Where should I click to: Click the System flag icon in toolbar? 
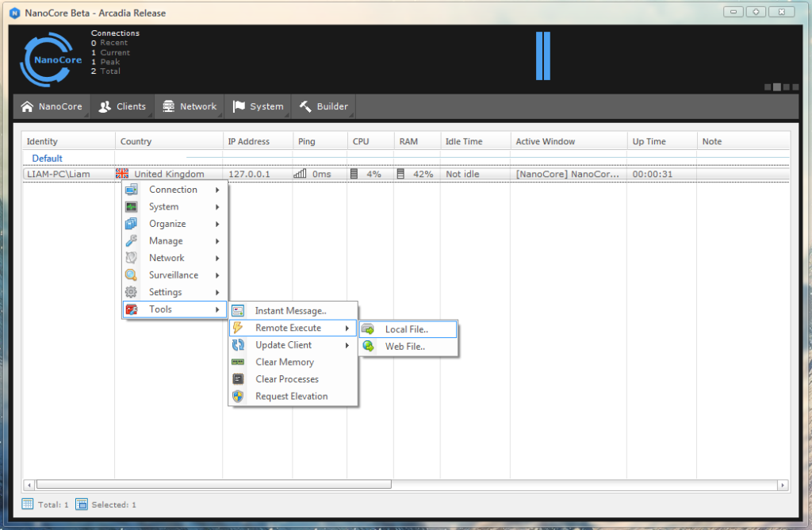[x=239, y=106]
